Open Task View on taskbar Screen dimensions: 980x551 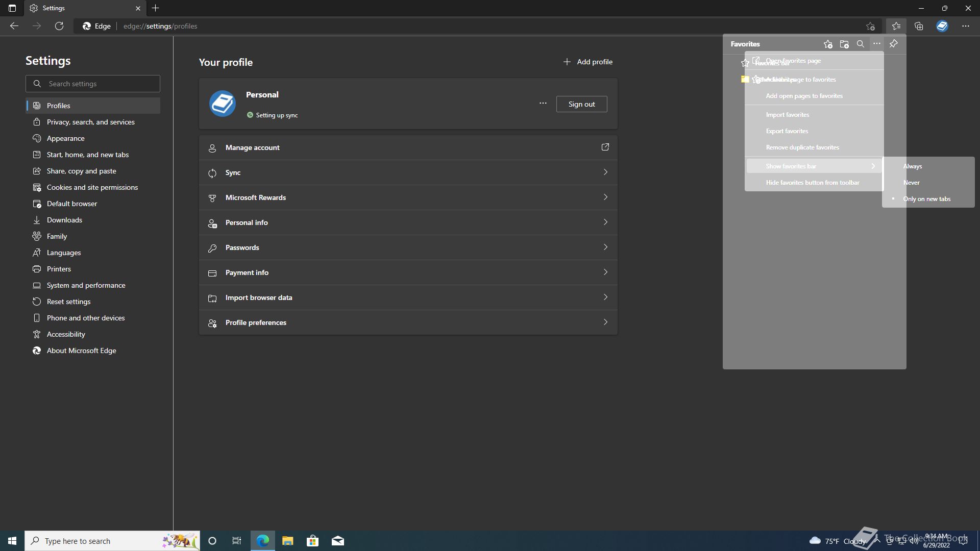pos(237,541)
